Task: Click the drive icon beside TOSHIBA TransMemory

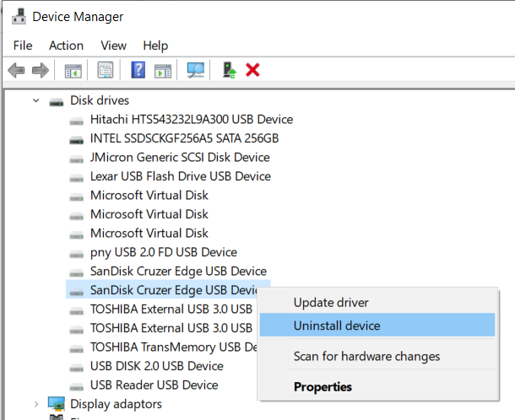Action: click(77, 348)
